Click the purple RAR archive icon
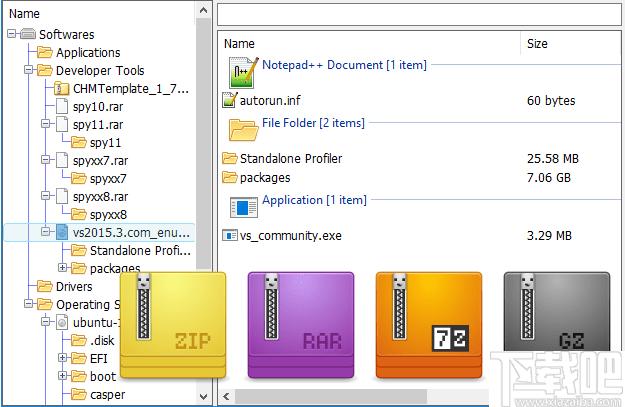Image resolution: width=625 pixels, height=407 pixels. pos(301,325)
